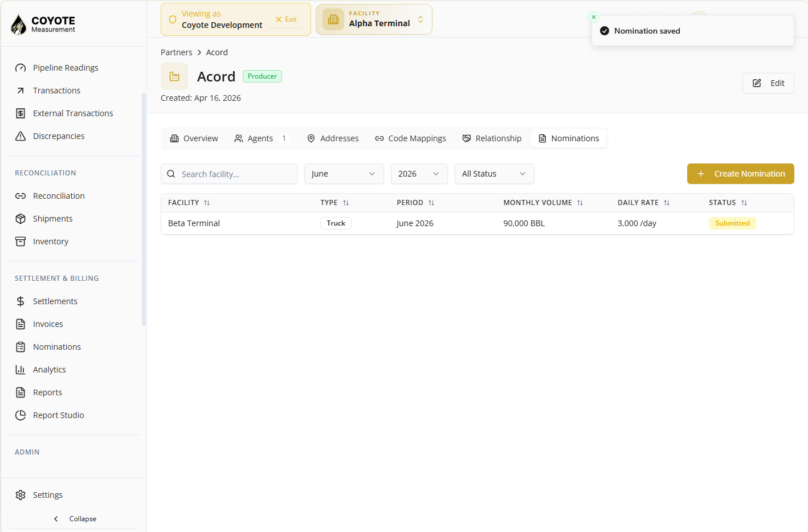Switch to the Code Mappings tab
This screenshot has height=532, width=808.
pyautogui.click(x=410, y=138)
